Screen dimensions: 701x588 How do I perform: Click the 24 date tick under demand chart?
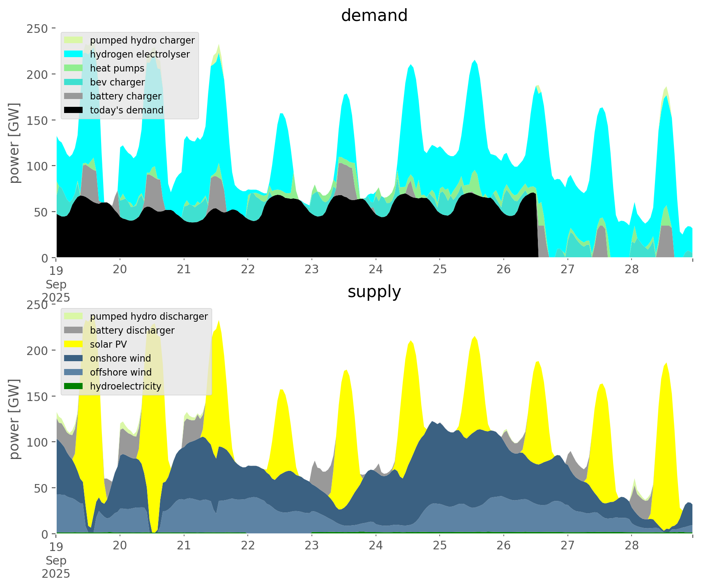point(376,270)
